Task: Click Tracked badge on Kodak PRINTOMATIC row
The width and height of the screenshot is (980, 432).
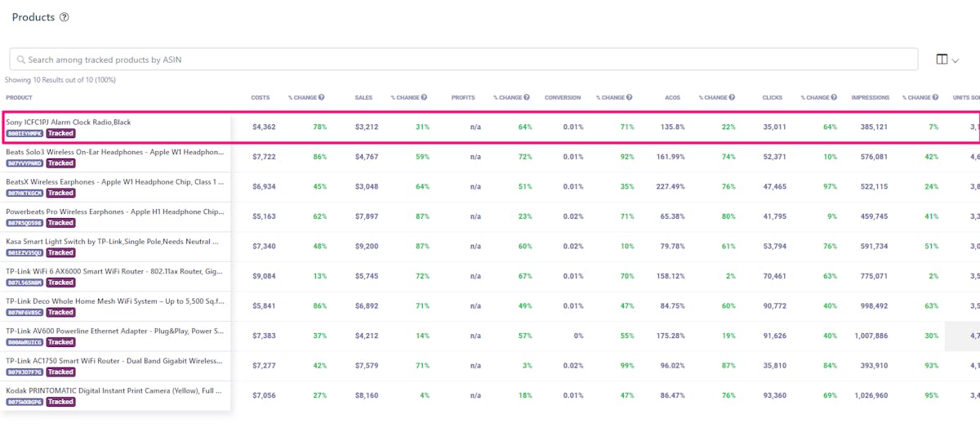Action: [60, 402]
